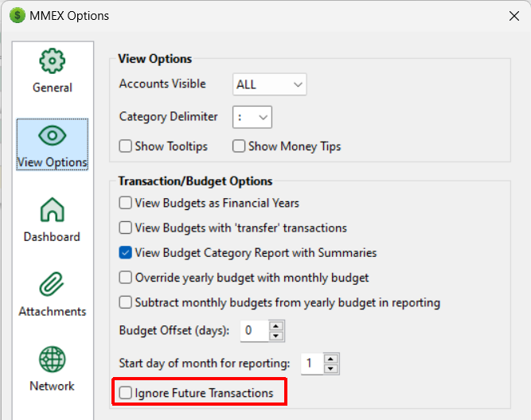Click the MMEX app icon in title bar
The width and height of the screenshot is (531, 420).
point(17,16)
